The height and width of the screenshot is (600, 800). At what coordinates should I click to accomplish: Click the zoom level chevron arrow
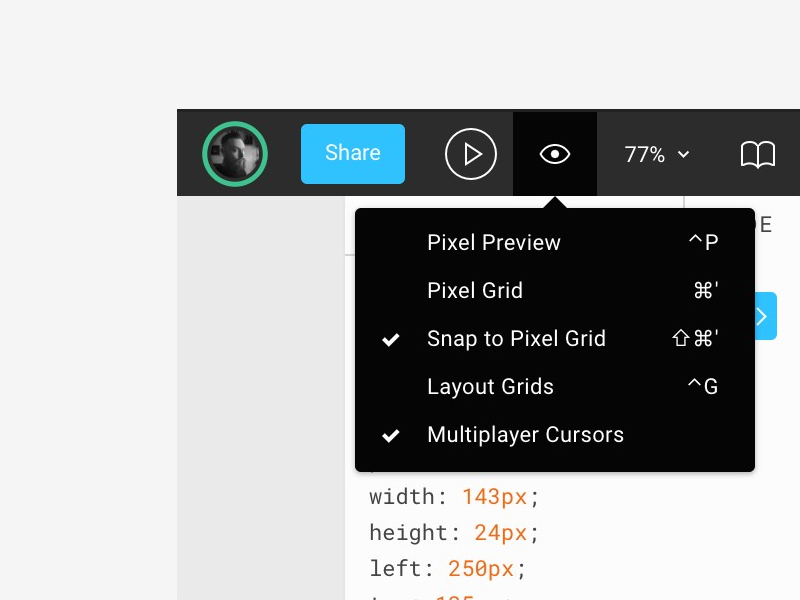(x=684, y=155)
